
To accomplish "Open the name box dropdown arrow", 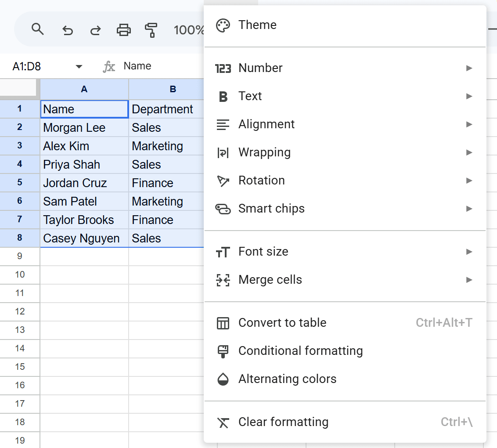I will (79, 66).
